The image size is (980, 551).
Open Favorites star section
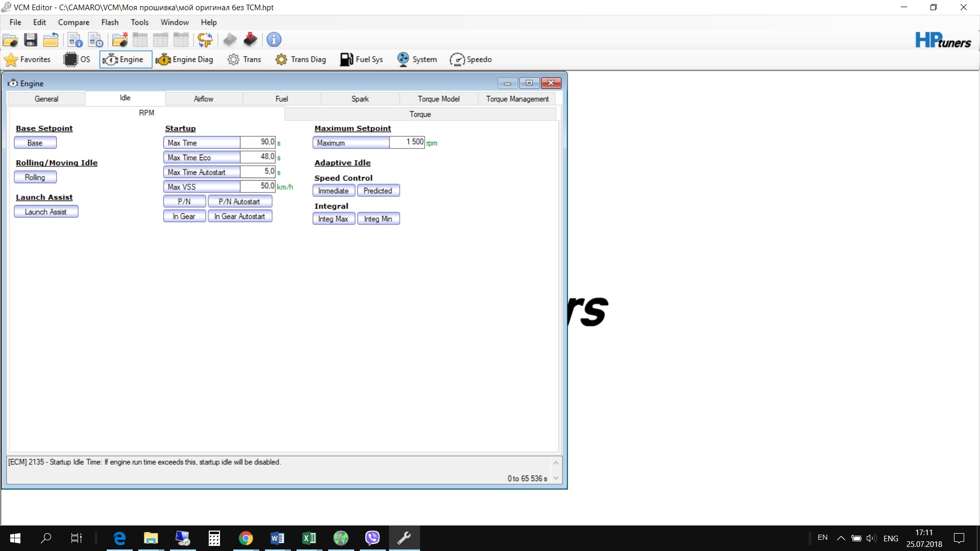point(28,60)
